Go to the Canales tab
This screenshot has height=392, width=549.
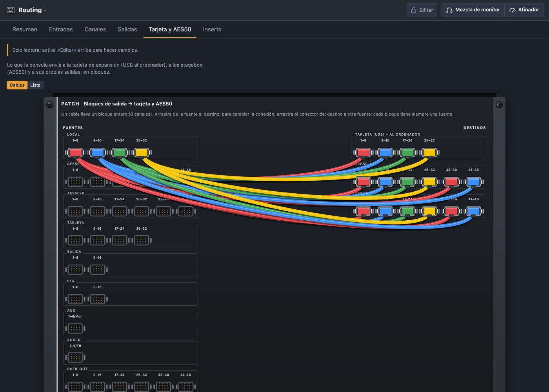[x=95, y=29]
